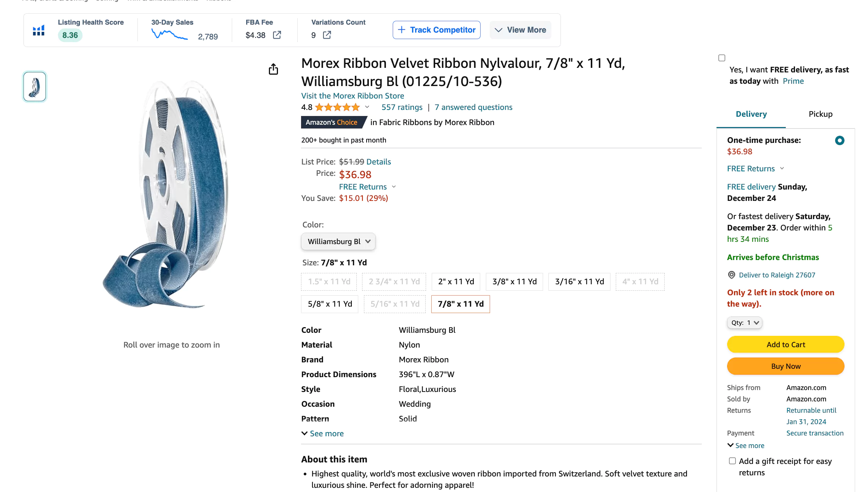Click the share icon above the product image
Screen dimensions: 868x492
tap(273, 69)
